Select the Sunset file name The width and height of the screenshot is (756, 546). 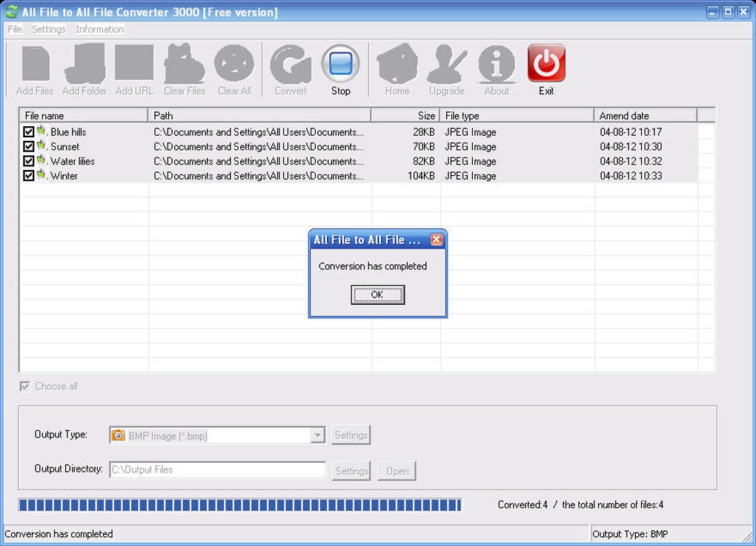point(64,146)
